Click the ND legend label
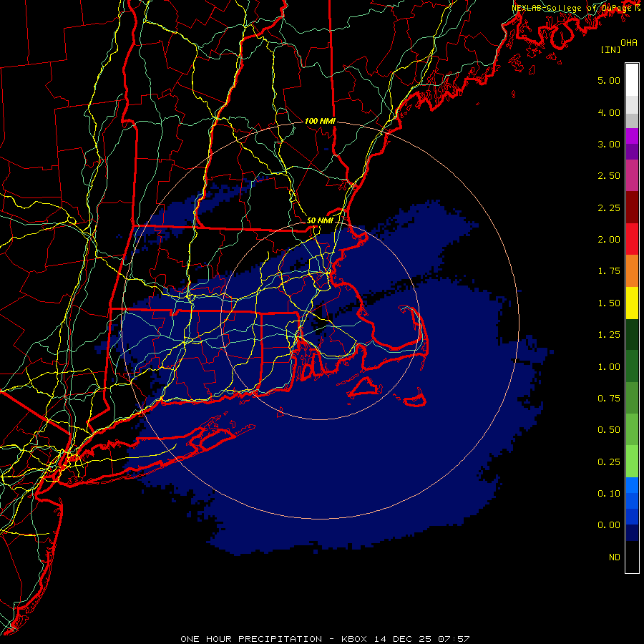Image resolution: width=644 pixels, height=644 pixels. 615,557
